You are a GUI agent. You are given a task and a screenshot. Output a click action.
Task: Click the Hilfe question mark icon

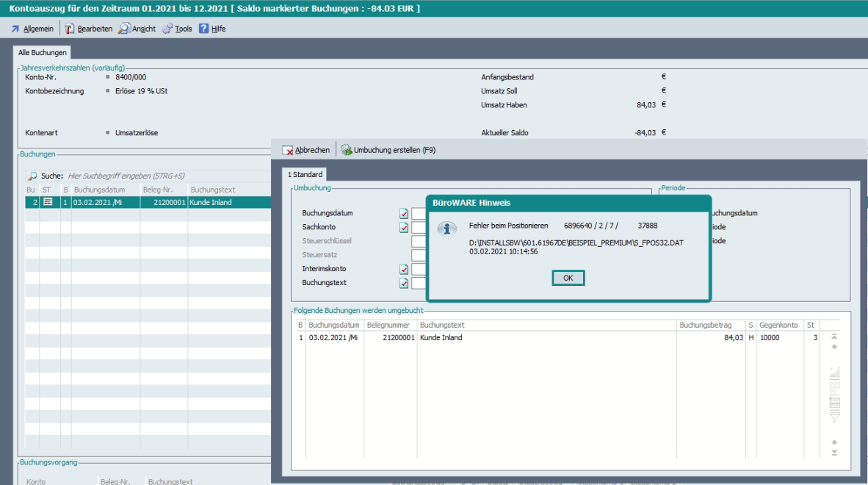click(x=204, y=29)
